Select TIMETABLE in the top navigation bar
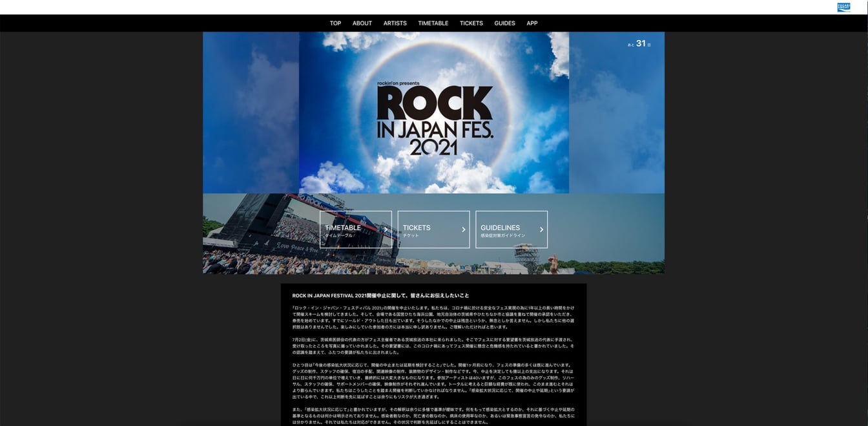Viewport: 868px width, 426px height. click(433, 23)
